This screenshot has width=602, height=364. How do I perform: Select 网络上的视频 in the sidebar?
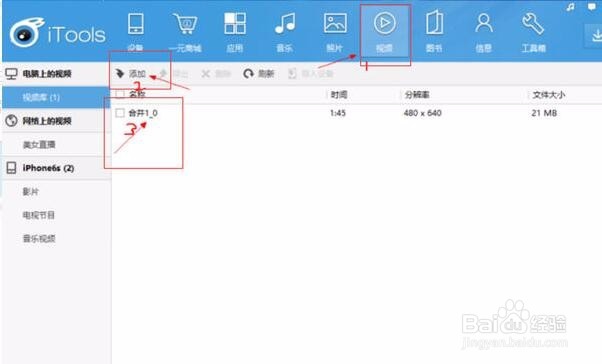pos(57,121)
